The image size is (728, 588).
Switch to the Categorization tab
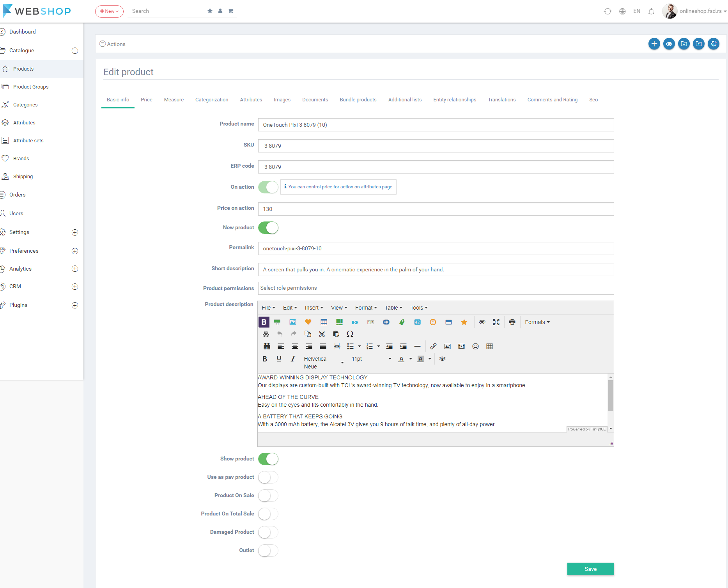coord(212,100)
